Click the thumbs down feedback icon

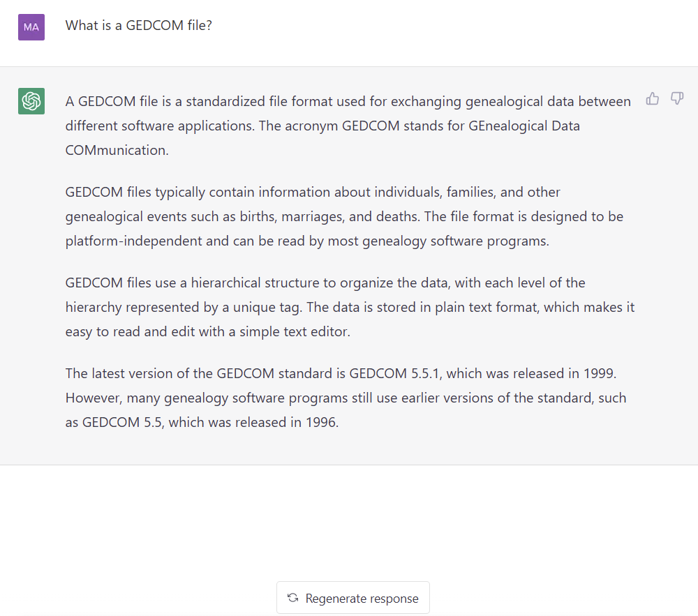pos(677,98)
